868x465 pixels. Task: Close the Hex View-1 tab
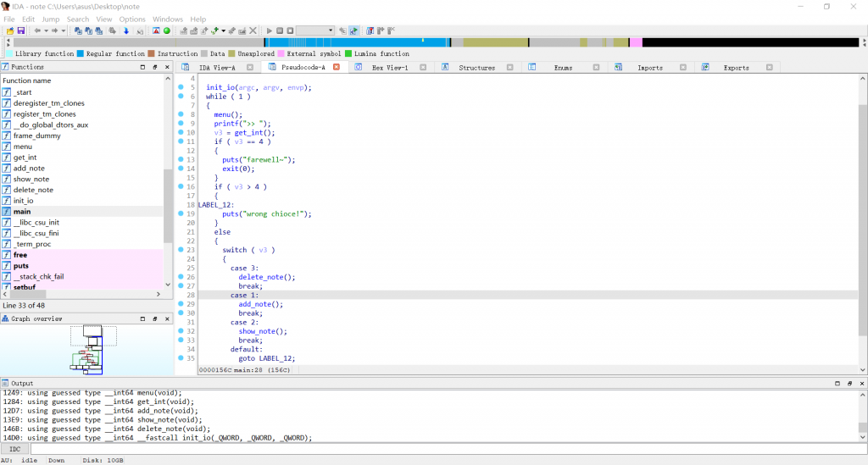423,68
